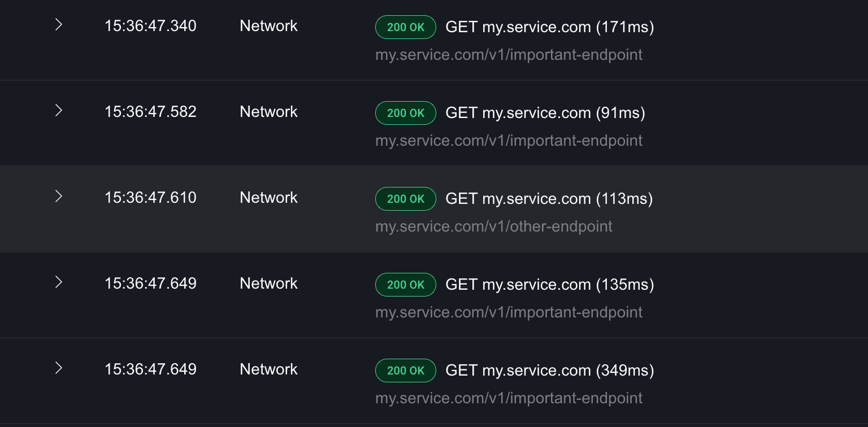This screenshot has height=427, width=868.
Task: Select the GET my.service.com (113ms) title
Action: pyautogui.click(x=549, y=198)
